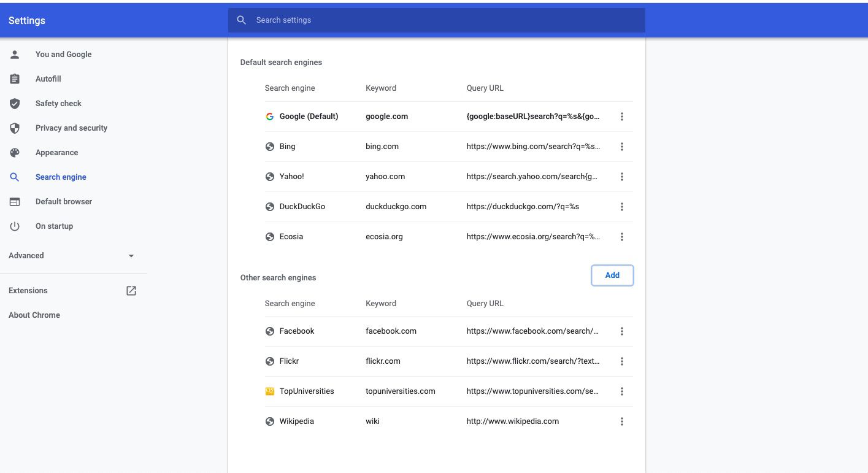Open more actions menu for Google (Default)
This screenshot has width=868, height=473.
(622, 117)
